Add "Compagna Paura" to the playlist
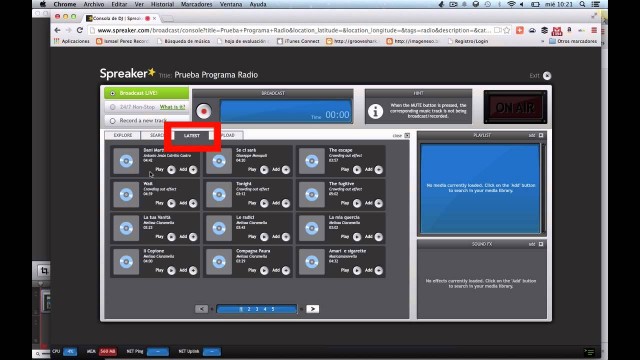This screenshot has height=360, width=640. click(286, 270)
